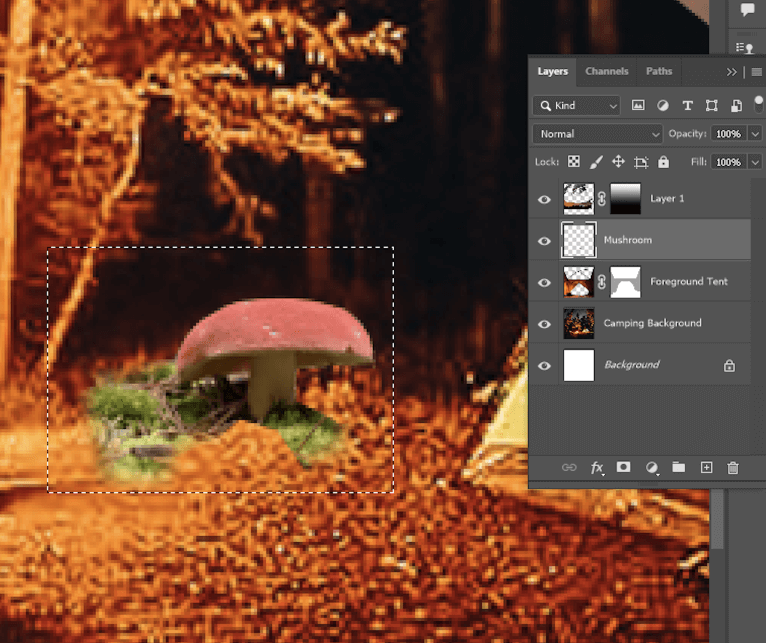
Task: Click link layers icon at panel bottom
Action: point(569,468)
